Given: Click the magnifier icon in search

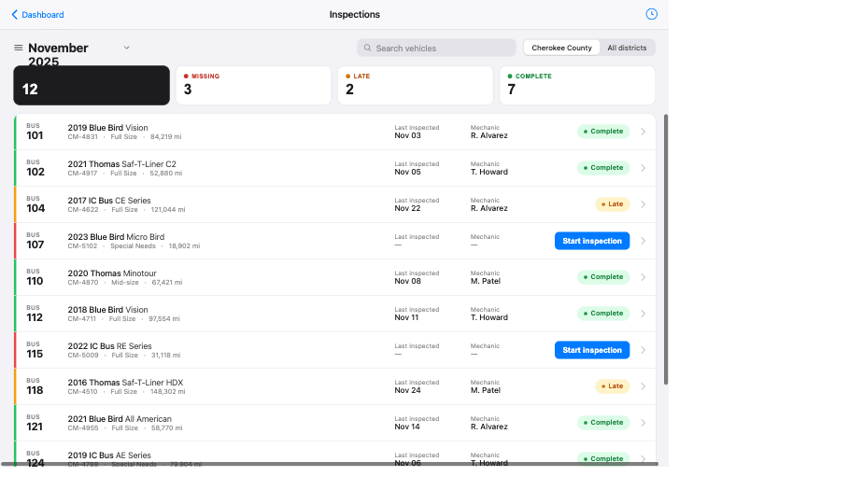Looking at the screenshot, I should (368, 48).
